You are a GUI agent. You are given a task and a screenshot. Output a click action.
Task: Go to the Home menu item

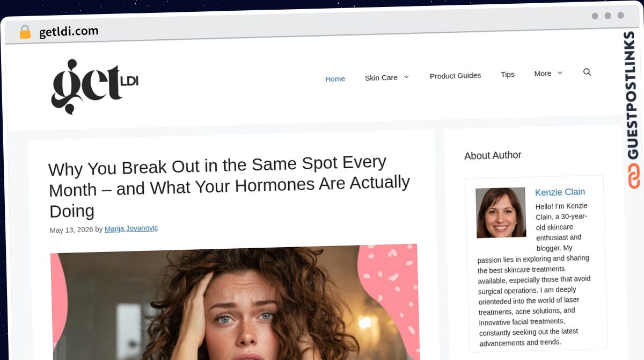335,79
